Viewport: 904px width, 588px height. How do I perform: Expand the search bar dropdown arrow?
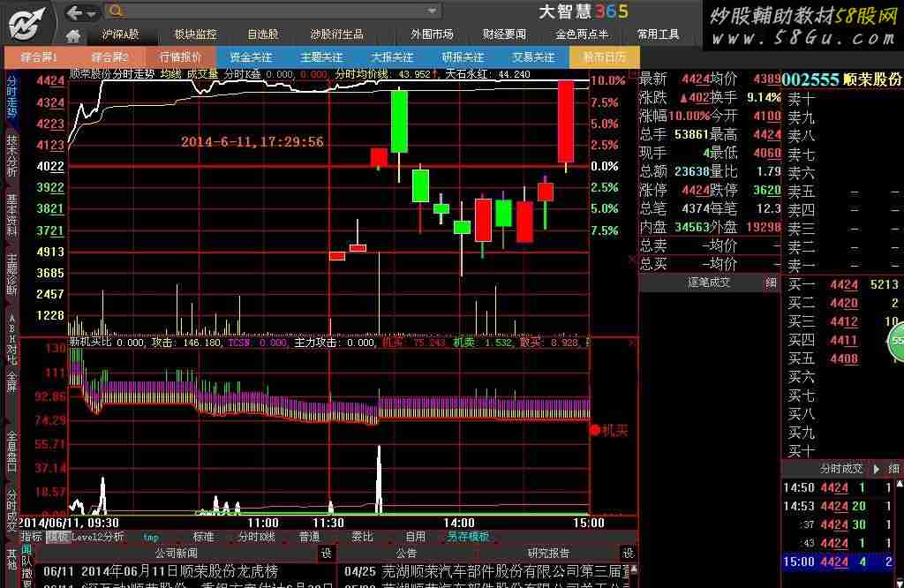(432, 11)
